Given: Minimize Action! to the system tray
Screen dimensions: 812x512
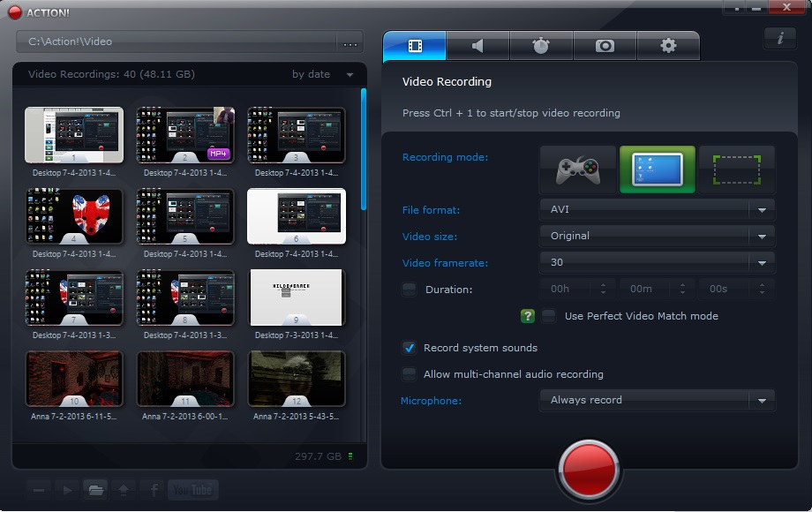Looking at the screenshot, I should coord(736,8).
